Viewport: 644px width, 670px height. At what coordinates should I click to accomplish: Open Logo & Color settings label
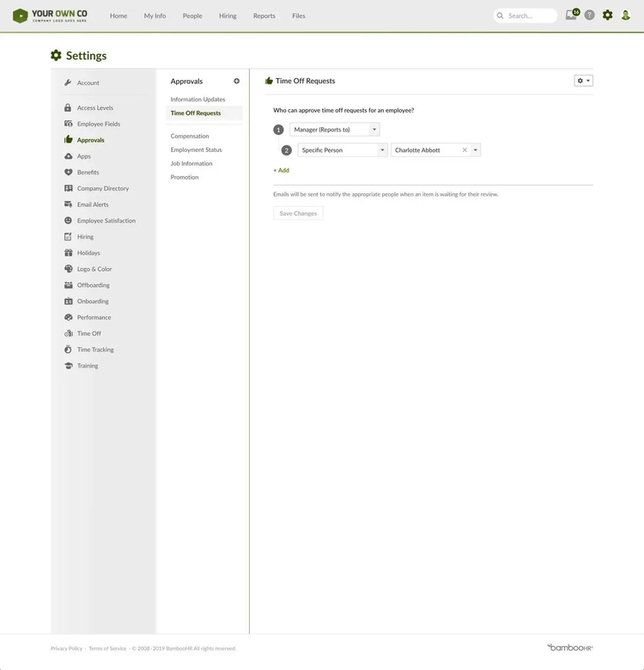coord(94,269)
